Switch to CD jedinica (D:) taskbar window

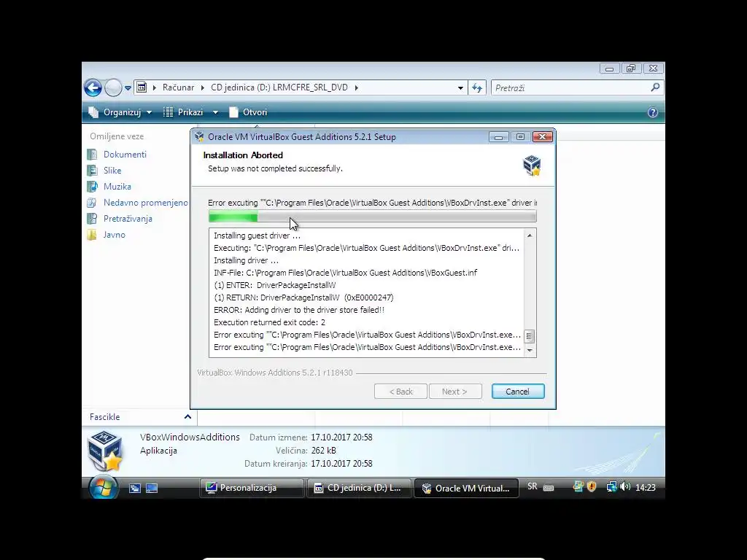point(359,488)
